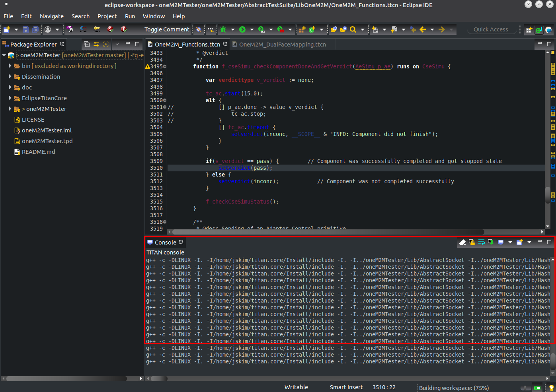556x392 pixels.
Task: Click the External Tools run icon
Action: [x=281, y=29]
